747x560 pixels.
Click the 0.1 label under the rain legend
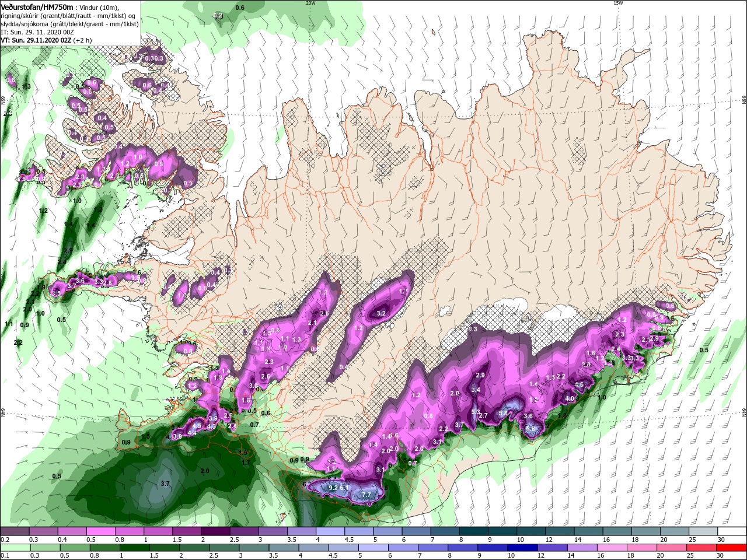5,556
